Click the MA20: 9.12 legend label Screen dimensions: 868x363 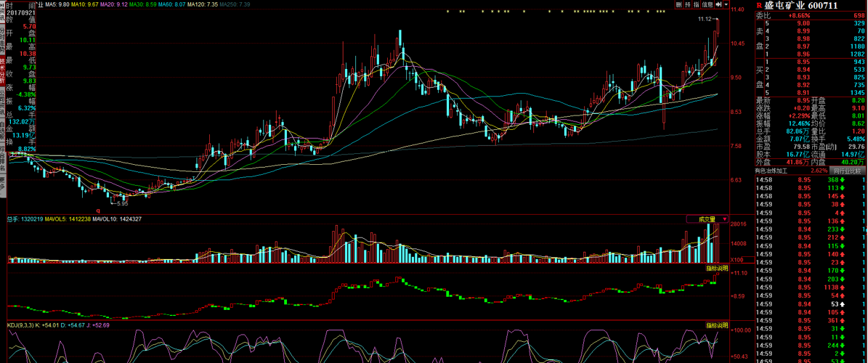tap(115, 4)
